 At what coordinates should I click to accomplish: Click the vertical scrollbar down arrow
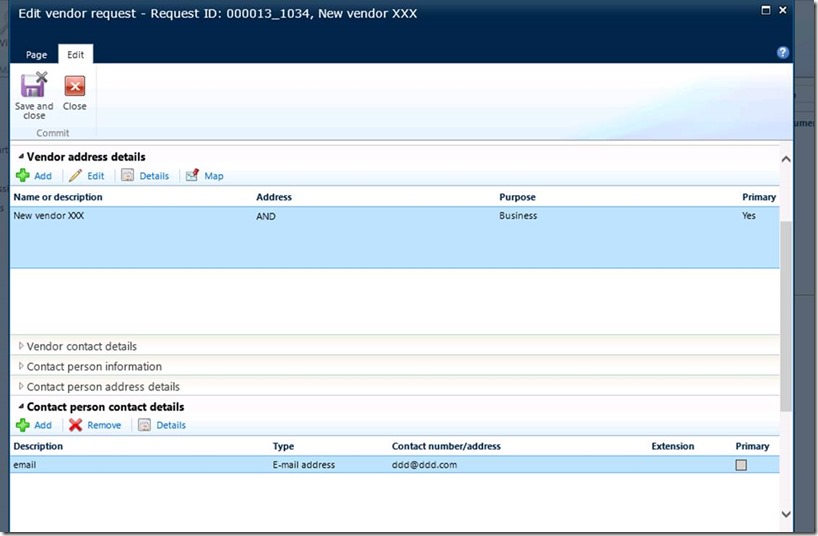[786, 514]
